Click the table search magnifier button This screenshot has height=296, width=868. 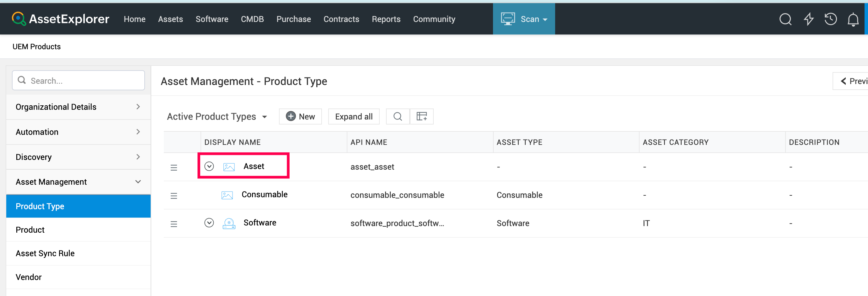tap(398, 117)
